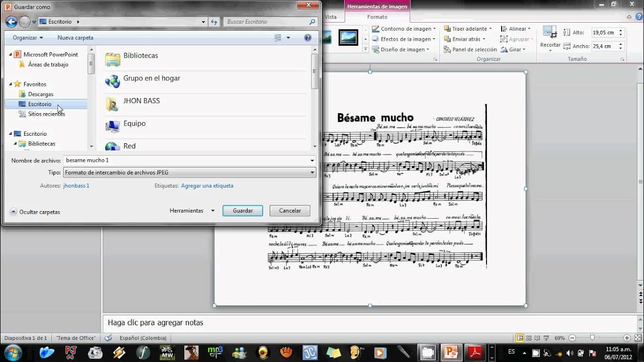This screenshot has width=644, height=362.
Task: Click the Recortar crop tool icon
Action: (550, 32)
